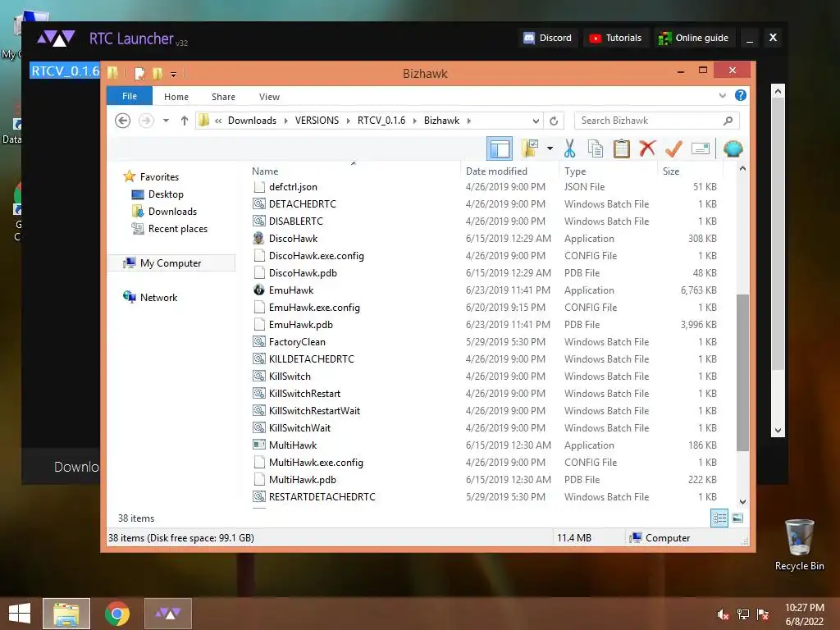Open Discord link in RTC Launcher
The width and height of the screenshot is (840, 630).
(x=548, y=38)
